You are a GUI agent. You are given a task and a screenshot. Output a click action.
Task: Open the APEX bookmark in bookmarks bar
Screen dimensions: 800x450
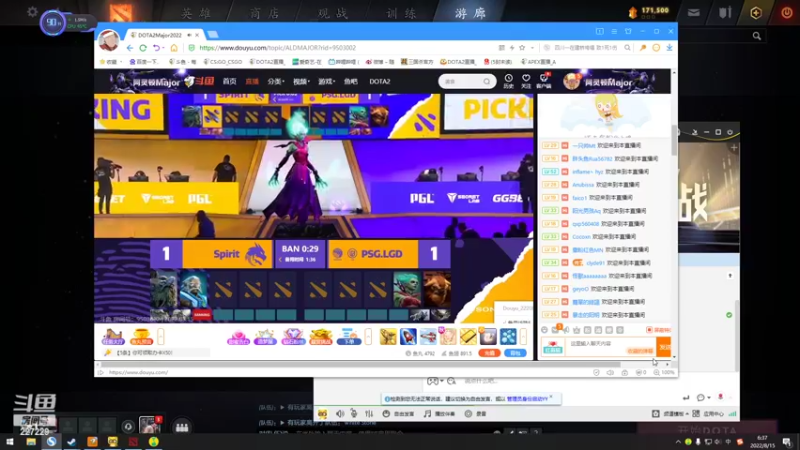[539, 62]
